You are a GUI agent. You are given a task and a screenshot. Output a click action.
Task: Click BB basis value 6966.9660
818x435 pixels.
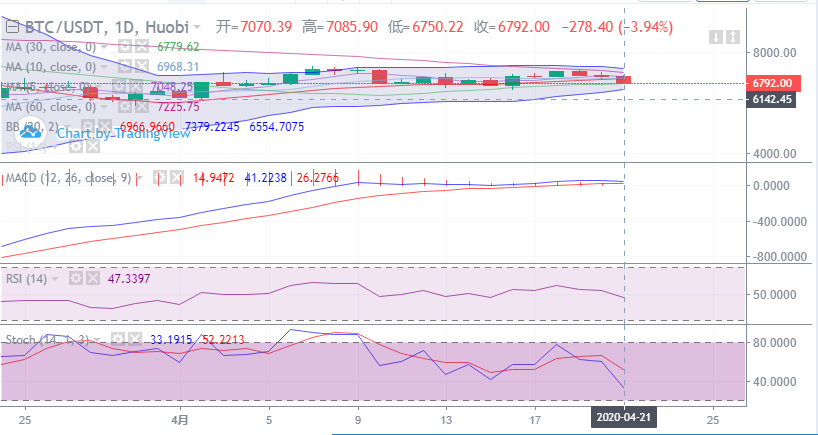click(148, 127)
